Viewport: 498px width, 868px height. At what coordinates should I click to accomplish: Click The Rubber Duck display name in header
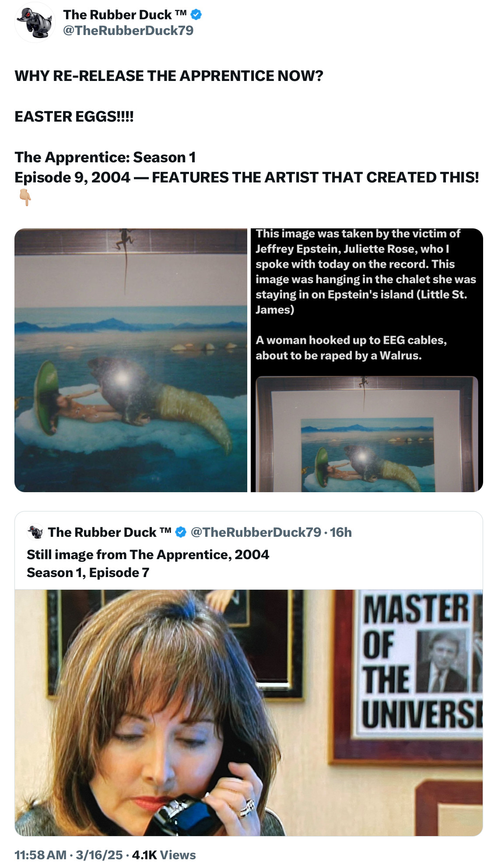pos(125,14)
